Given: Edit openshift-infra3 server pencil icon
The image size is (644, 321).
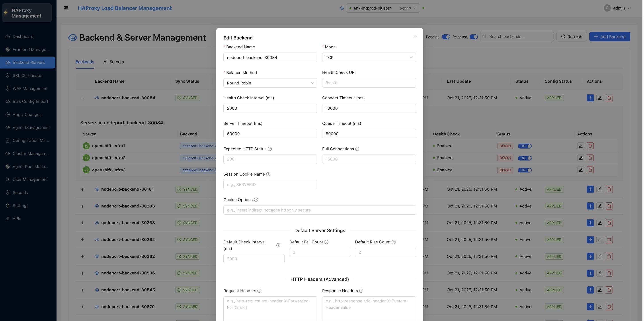Looking at the screenshot, I should pos(580,170).
